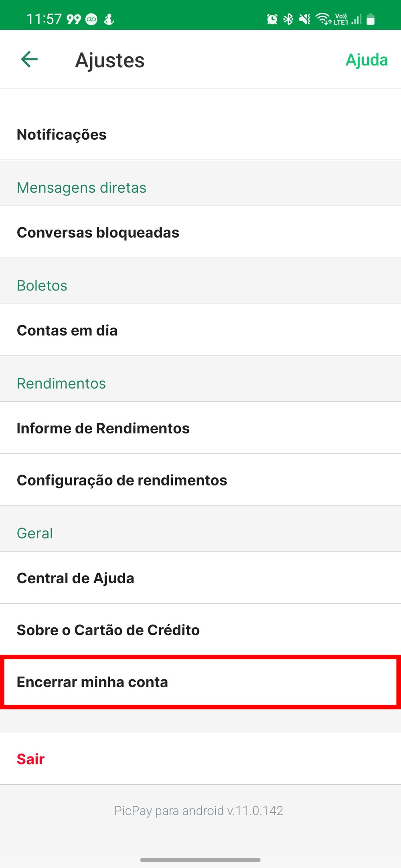Image resolution: width=401 pixels, height=868 pixels.
Task: Tap Sobre o Cartão de Crédito
Action: [x=108, y=630]
